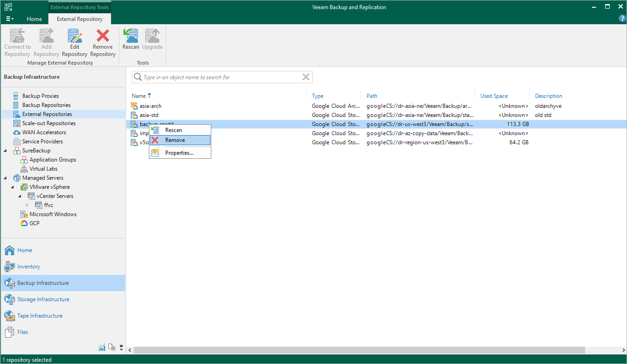This screenshot has width=627, height=364.
Task: Sort the list by the Name column header
Action: 138,96
